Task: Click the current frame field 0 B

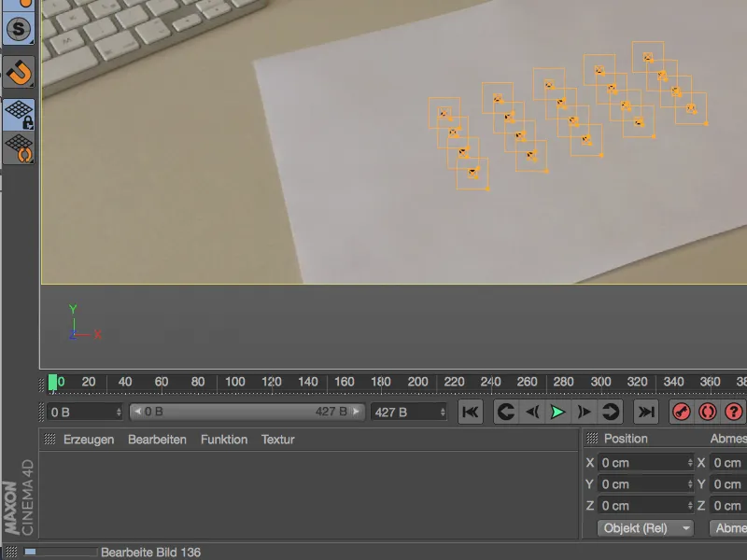Action: point(85,412)
